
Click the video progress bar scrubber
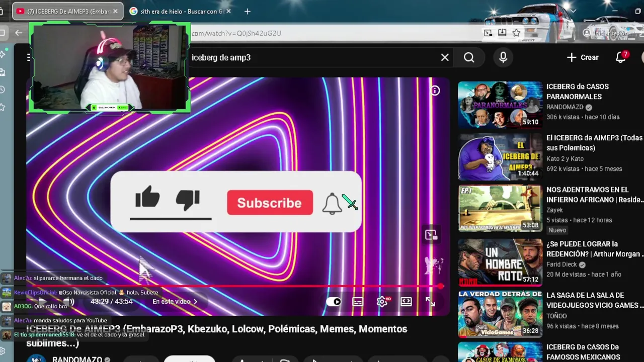tap(441, 286)
